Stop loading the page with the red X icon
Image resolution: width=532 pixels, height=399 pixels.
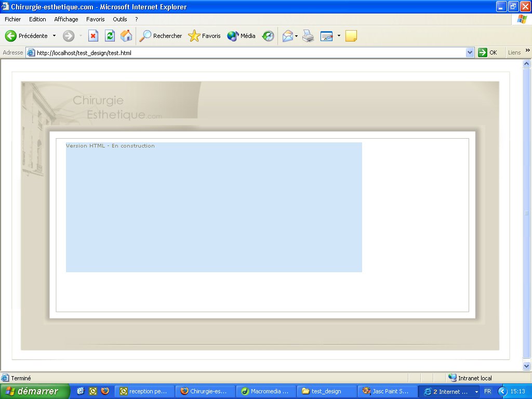coord(93,36)
